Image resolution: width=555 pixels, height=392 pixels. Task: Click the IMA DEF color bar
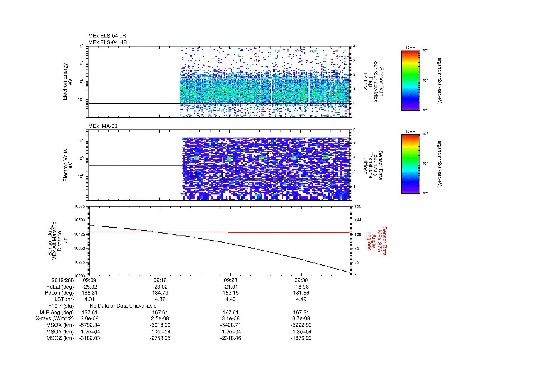[x=410, y=164]
